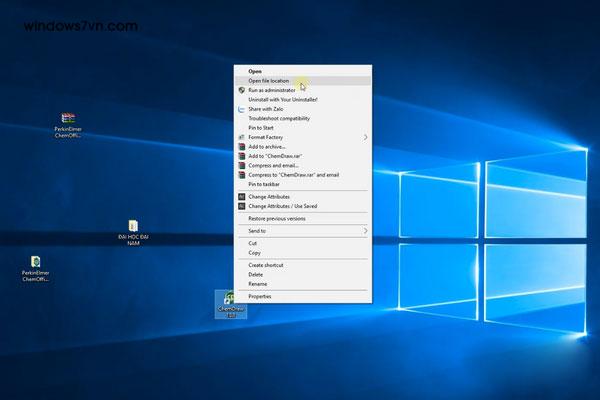
Task: Click Run as administrator shield entry
Action: tap(271, 89)
